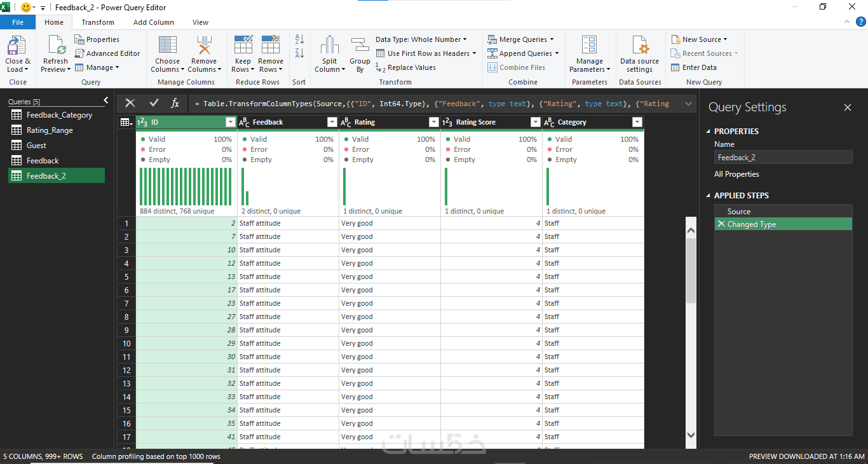Screen dimensions: 868x464
Task: Click the Feedback column data type icon
Action: click(x=244, y=122)
